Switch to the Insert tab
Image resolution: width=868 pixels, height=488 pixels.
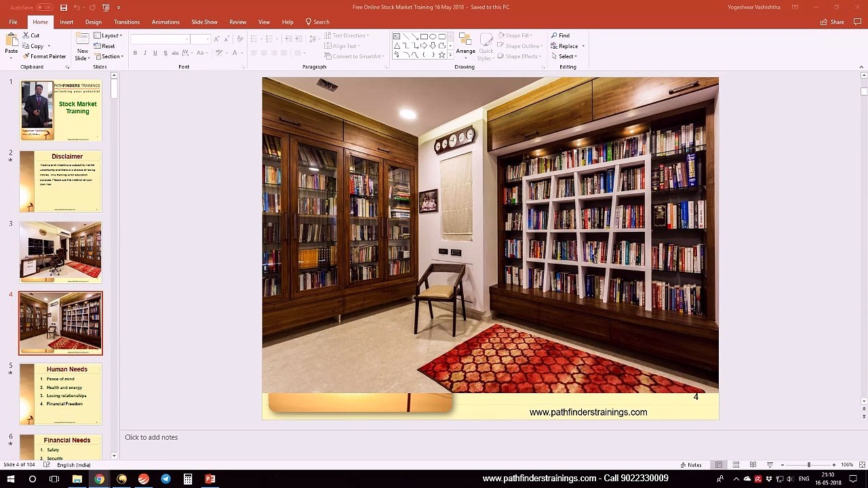pyautogui.click(x=66, y=22)
